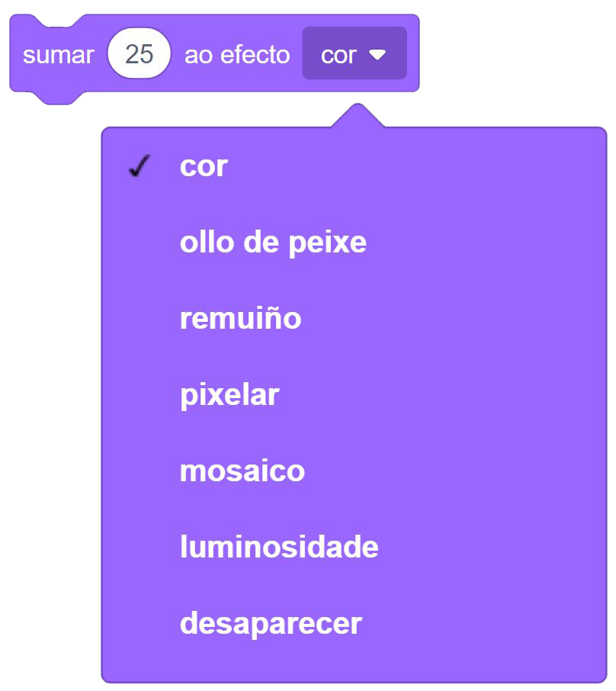Choose ollo de peixe effect

click(x=273, y=243)
